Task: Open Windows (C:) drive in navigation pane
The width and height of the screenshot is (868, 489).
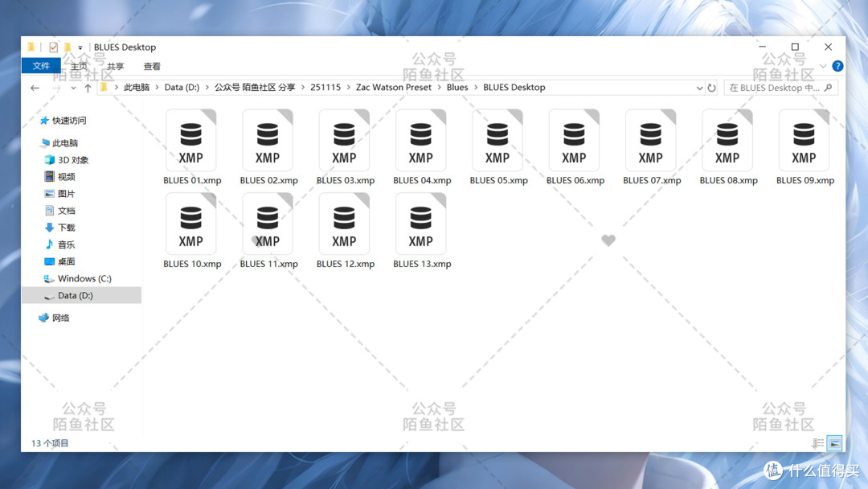Action: tap(84, 278)
